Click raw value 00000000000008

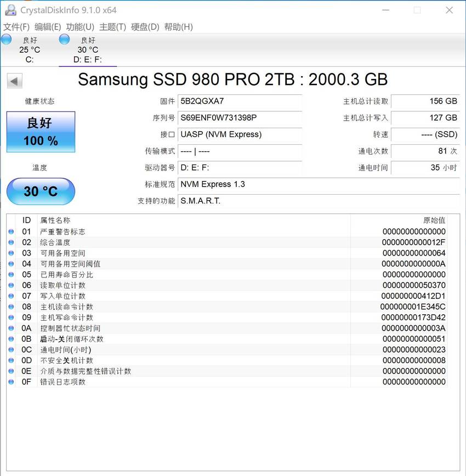[x=414, y=360]
